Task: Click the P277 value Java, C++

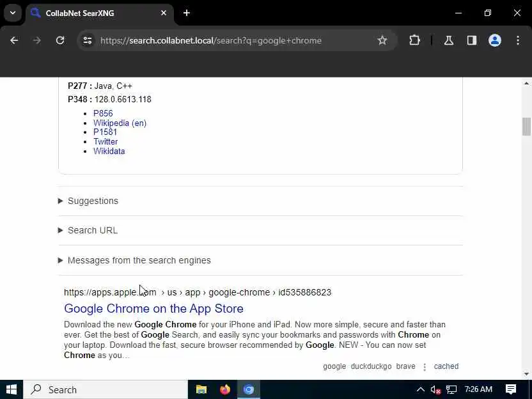Action: point(113,86)
